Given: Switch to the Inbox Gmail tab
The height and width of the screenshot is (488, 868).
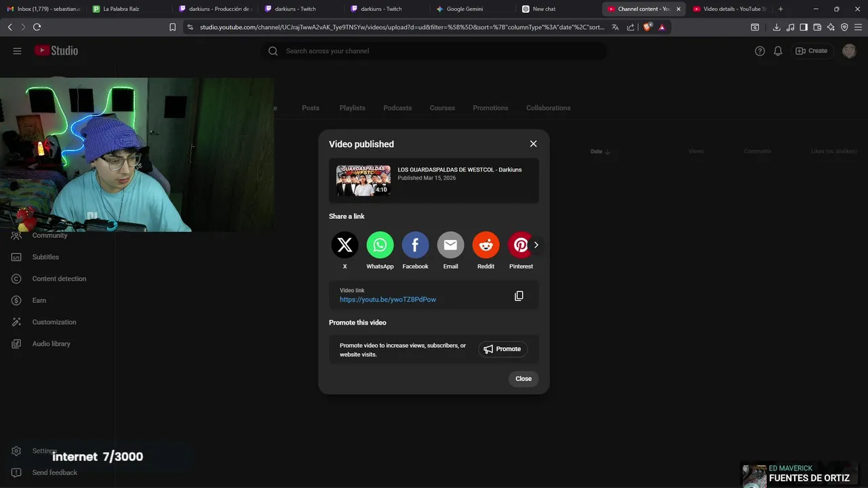Looking at the screenshot, I should coord(43,9).
